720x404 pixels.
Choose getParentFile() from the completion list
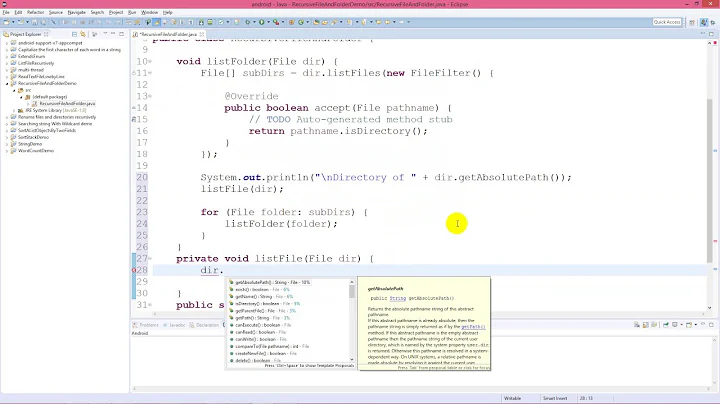(289, 311)
